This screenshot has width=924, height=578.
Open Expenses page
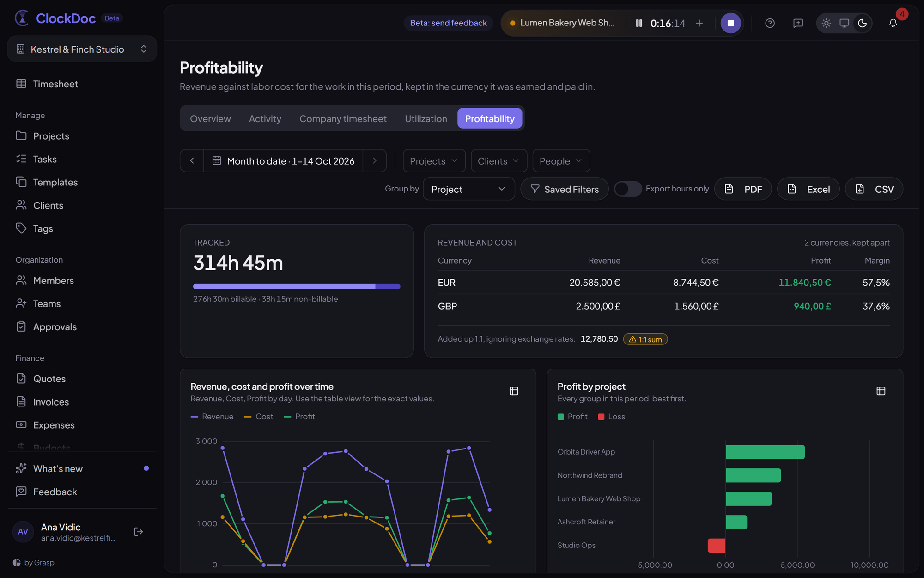82,425
